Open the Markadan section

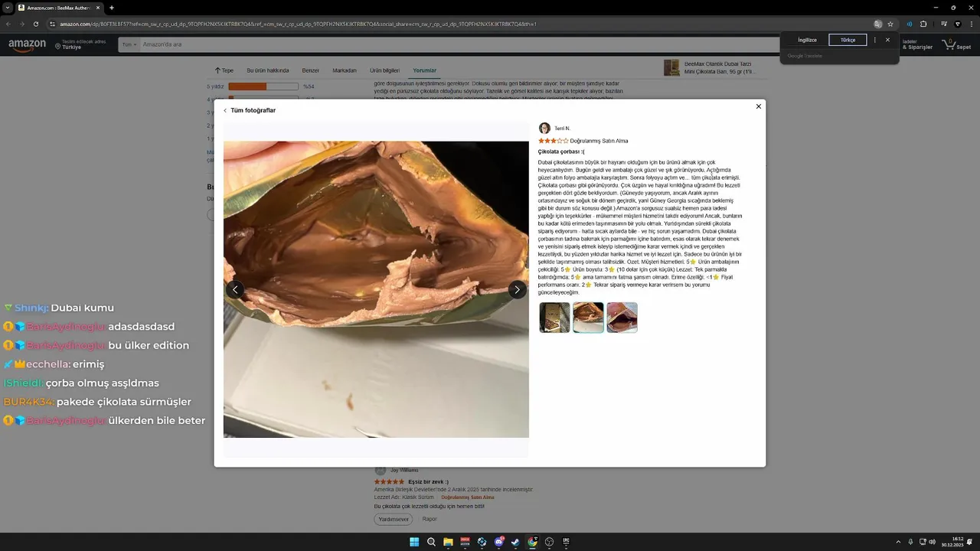click(x=345, y=70)
